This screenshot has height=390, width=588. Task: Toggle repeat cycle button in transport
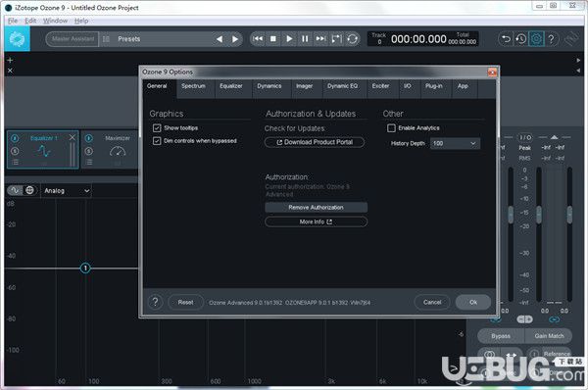tap(352, 38)
